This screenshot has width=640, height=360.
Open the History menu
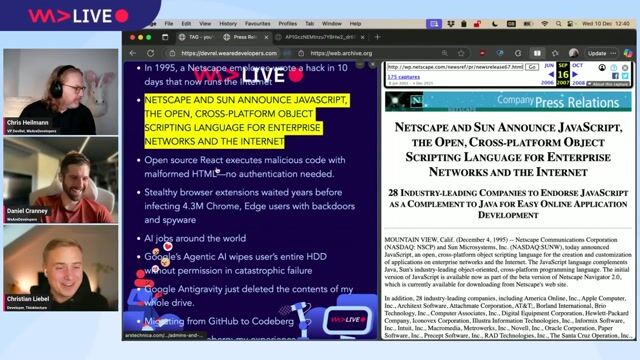[x=228, y=24]
